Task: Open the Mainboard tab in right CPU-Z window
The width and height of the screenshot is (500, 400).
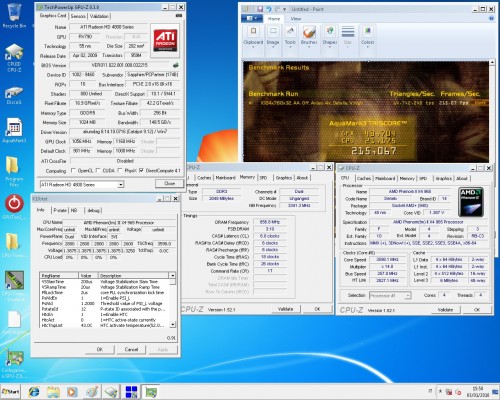Action: click(385, 178)
